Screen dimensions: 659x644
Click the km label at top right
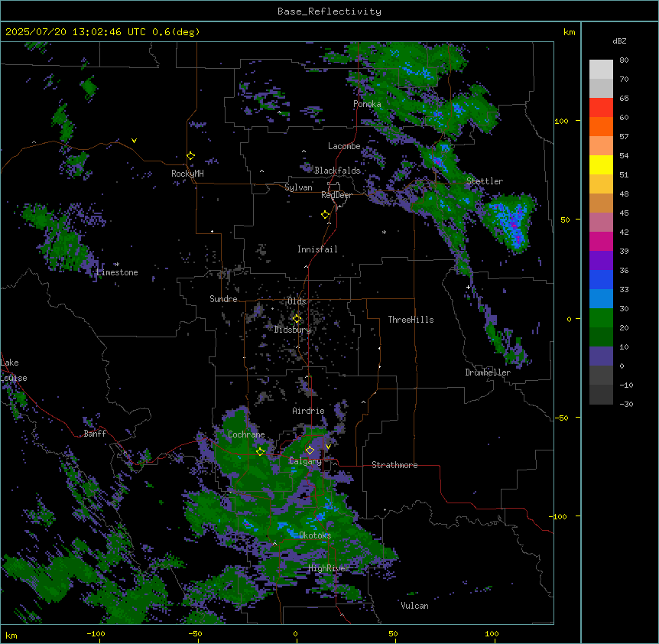click(x=569, y=32)
